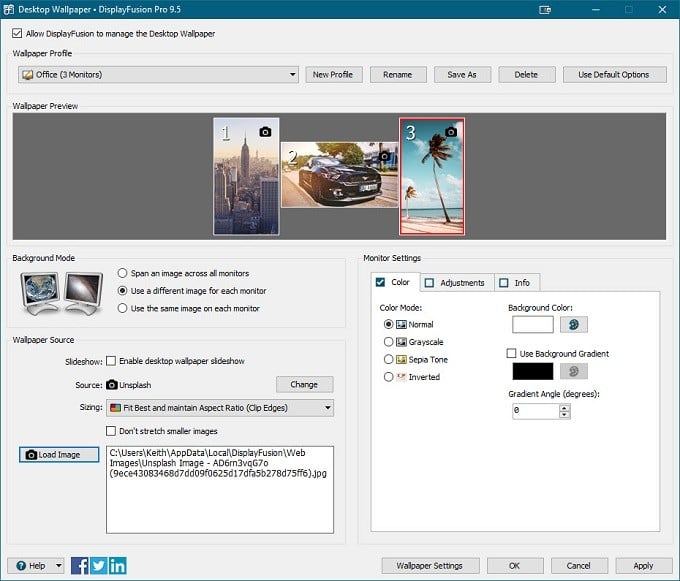Viewport: 680px width, 581px height.
Task: Select the Grayscale color mode
Action: point(389,341)
